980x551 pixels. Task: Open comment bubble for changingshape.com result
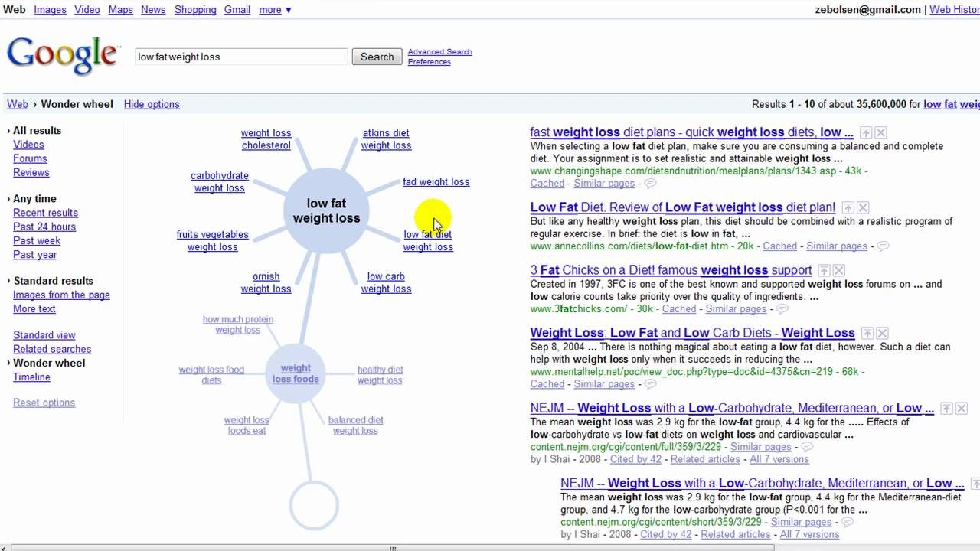(x=650, y=184)
